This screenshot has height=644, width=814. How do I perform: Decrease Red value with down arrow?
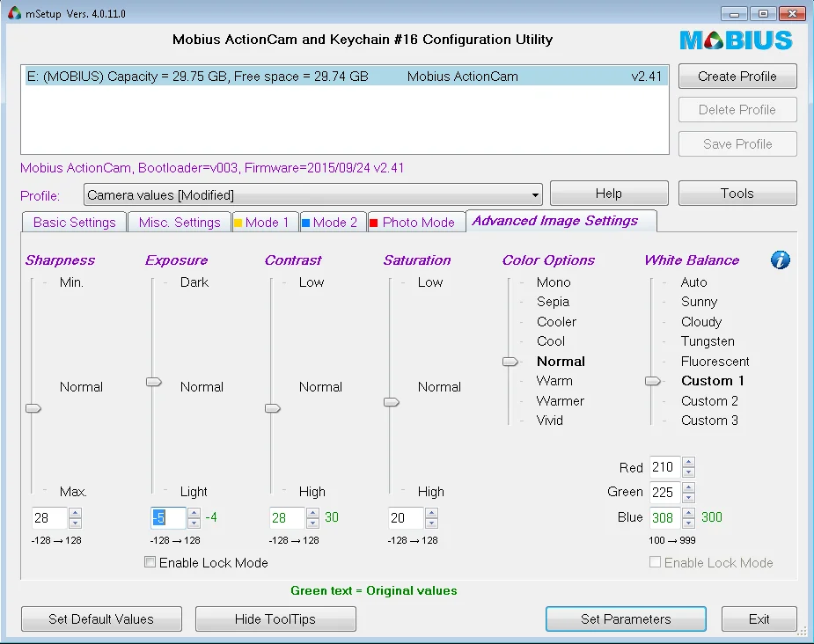point(688,472)
